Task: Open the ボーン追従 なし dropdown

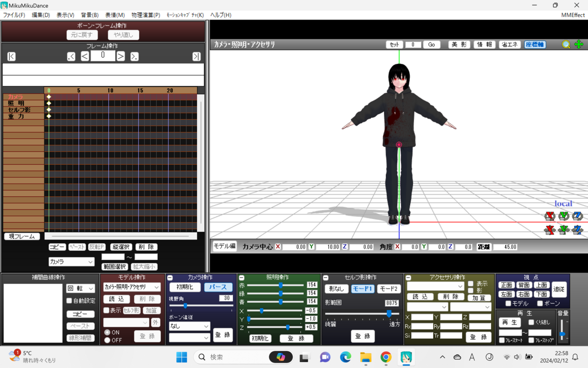Action: 189,326
